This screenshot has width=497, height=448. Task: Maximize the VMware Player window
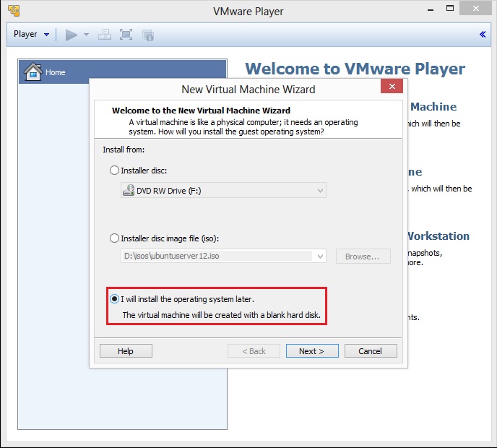[450, 9]
